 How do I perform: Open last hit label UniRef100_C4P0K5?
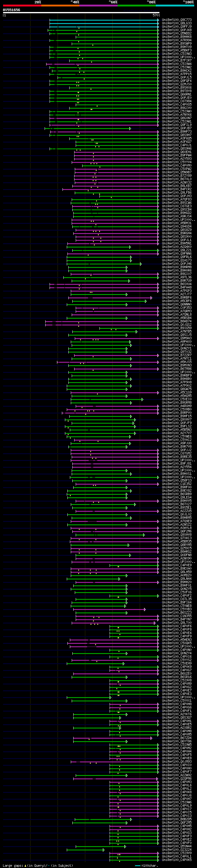(177, 860)
